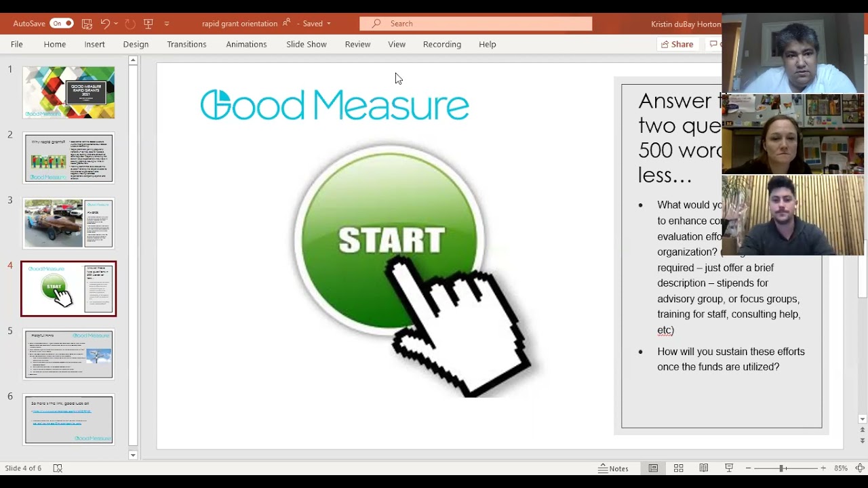The height and width of the screenshot is (488, 868).
Task: Open the File menu
Action: coord(17,44)
